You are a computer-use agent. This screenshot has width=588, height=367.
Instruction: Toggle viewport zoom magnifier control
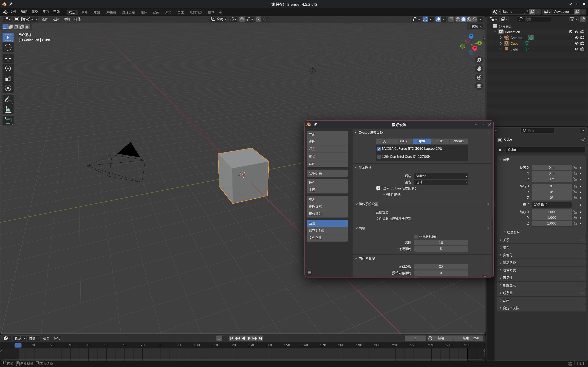click(479, 60)
